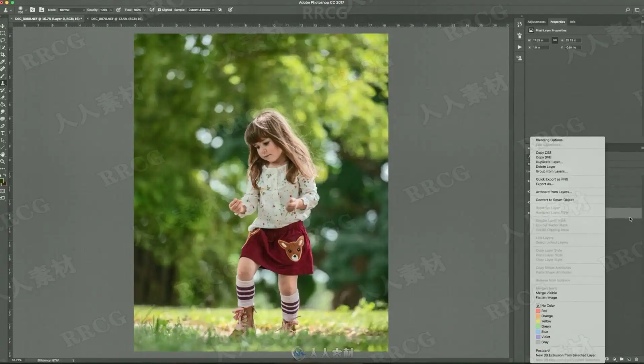Select the Healing Brush tool

coord(3,69)
